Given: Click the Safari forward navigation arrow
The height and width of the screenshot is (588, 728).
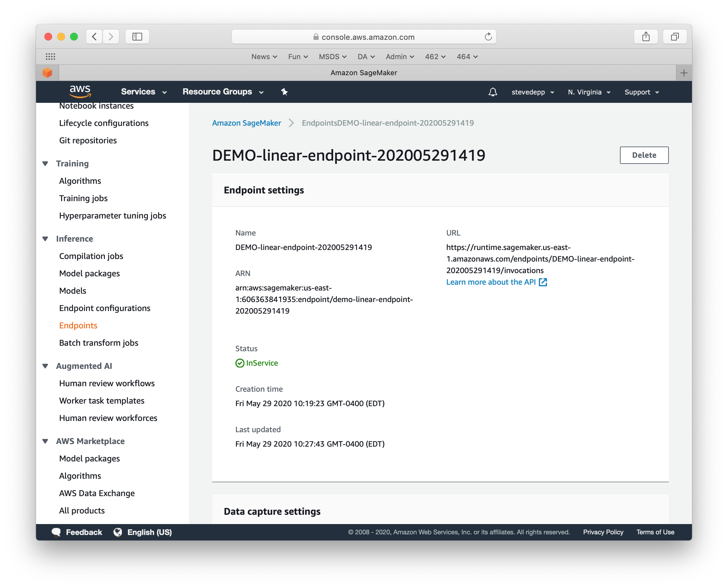Looking at the screenshot, I should coord(111,37).
